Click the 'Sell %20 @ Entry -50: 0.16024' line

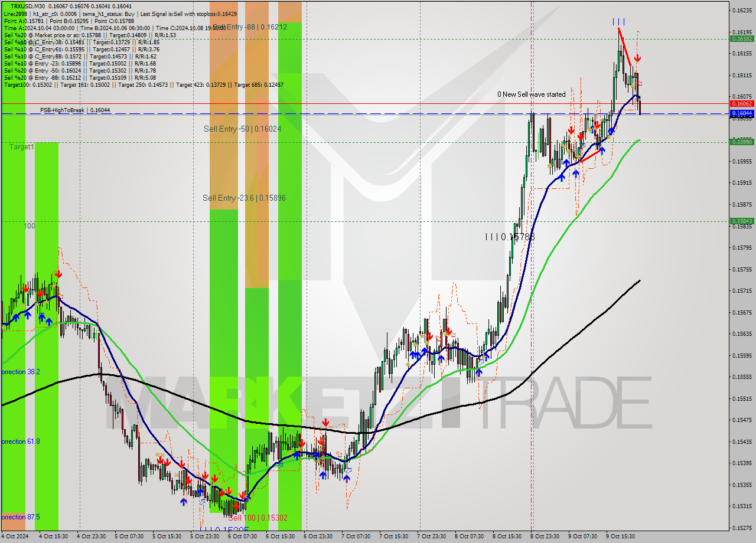tap(80, 70)
